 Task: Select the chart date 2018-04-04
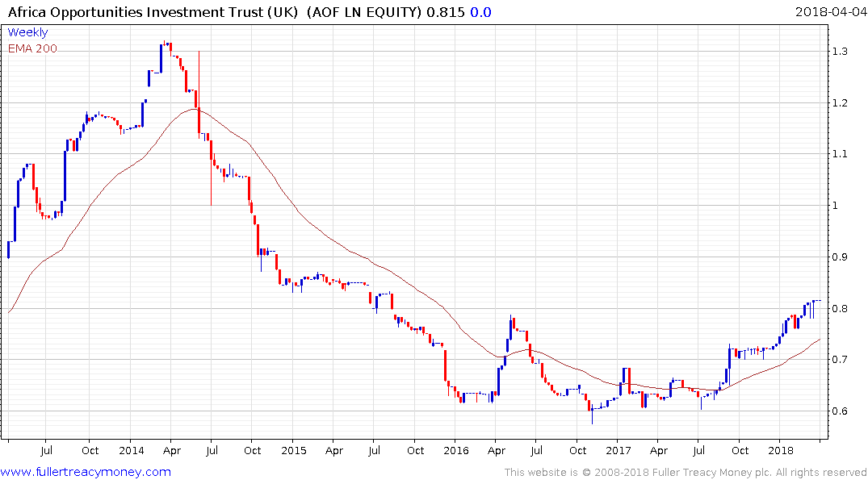830,12
